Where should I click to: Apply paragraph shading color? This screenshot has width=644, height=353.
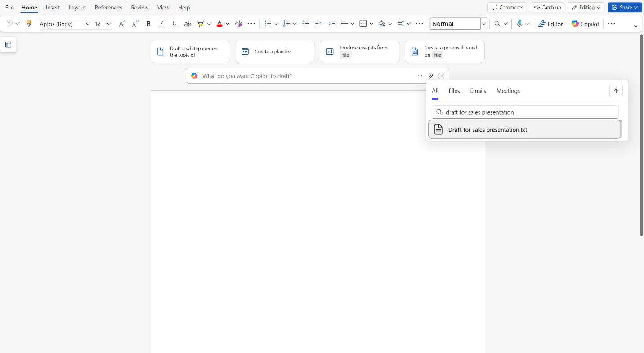coord(382,24)
